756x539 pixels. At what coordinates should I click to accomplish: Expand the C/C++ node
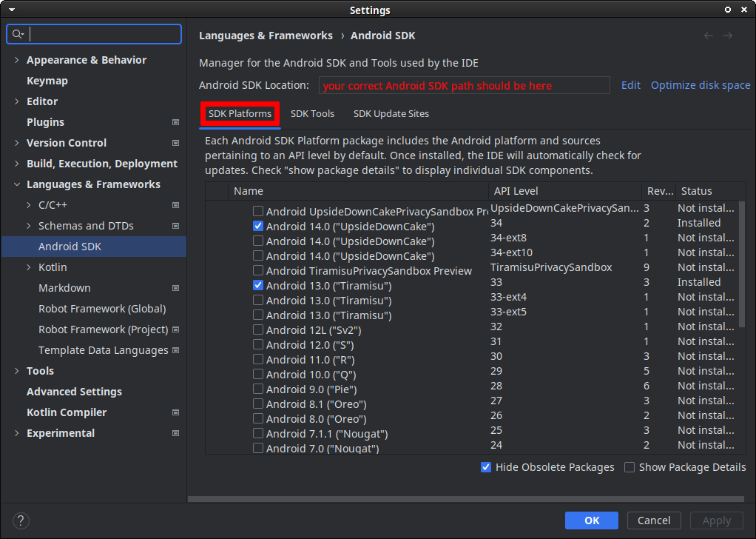point(28,205)
